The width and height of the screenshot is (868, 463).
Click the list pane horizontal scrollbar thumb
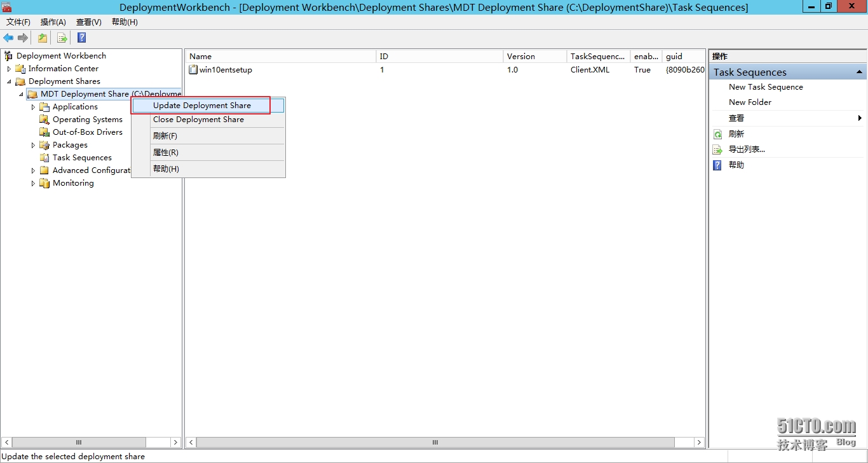[x=436, y=443]
